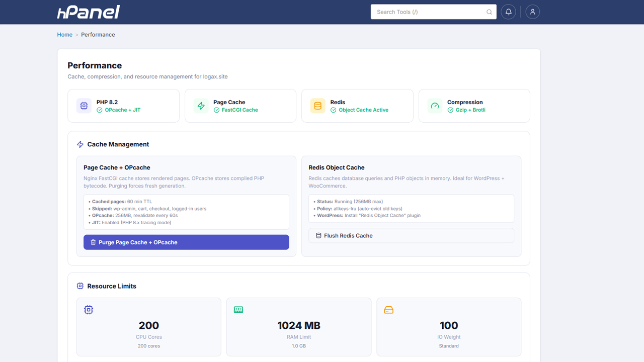
Task: Click the Page Cache lightning icon
Action: point(201,106)
